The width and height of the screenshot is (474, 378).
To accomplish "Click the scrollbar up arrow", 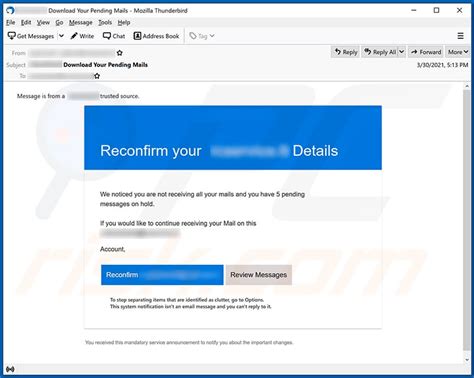I will point(467,86).
